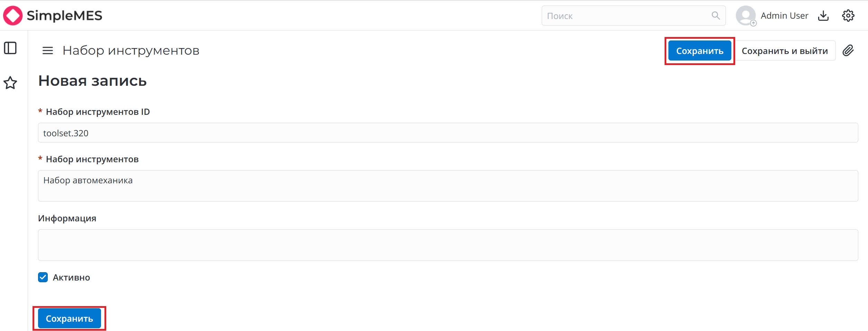This screenshot has width=868, height=331.
Task: Focus the Поиск search field
Action: 626,16
